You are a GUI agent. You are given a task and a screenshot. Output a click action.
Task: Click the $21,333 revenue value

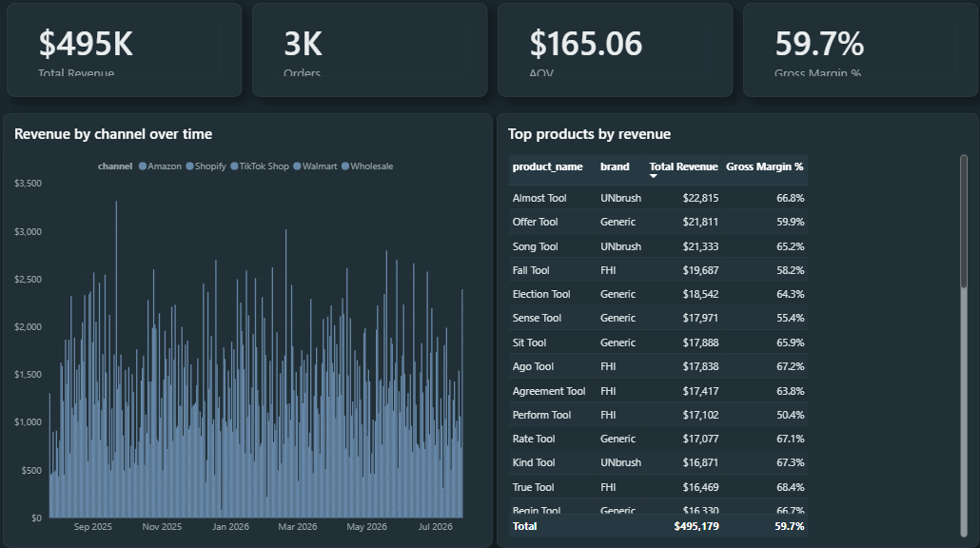click(x=700, y=246)
